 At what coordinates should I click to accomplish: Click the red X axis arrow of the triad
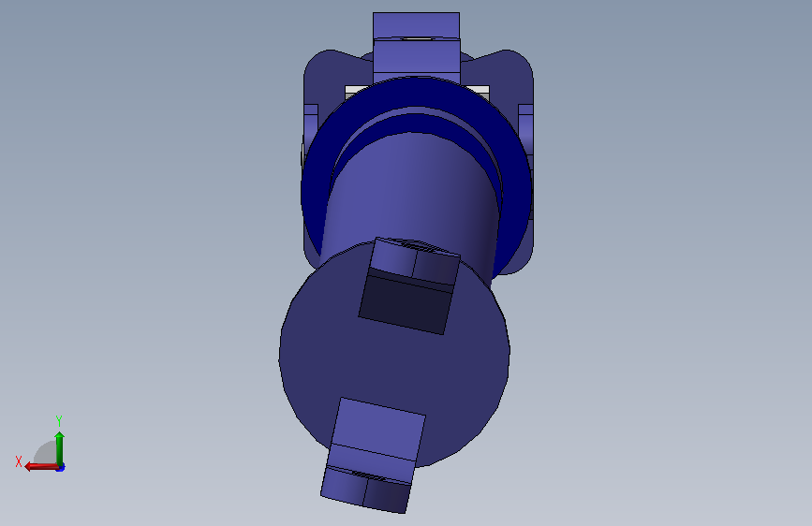pyautogui.click(x=41, y=467)
